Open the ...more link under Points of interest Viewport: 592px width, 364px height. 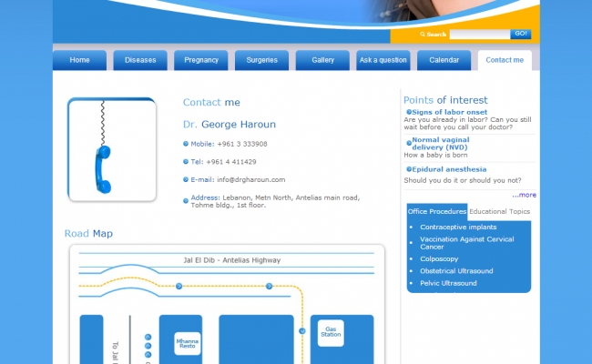(x=524, y=195)
